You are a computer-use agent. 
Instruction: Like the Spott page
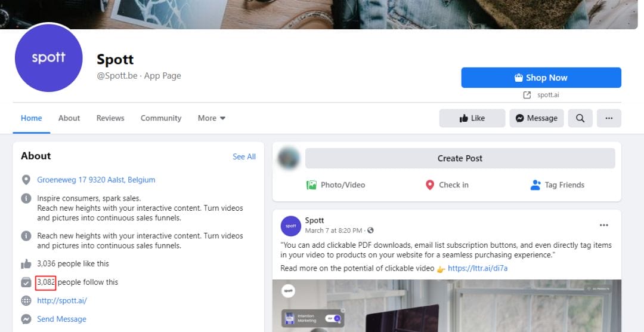tap(472, 118)
